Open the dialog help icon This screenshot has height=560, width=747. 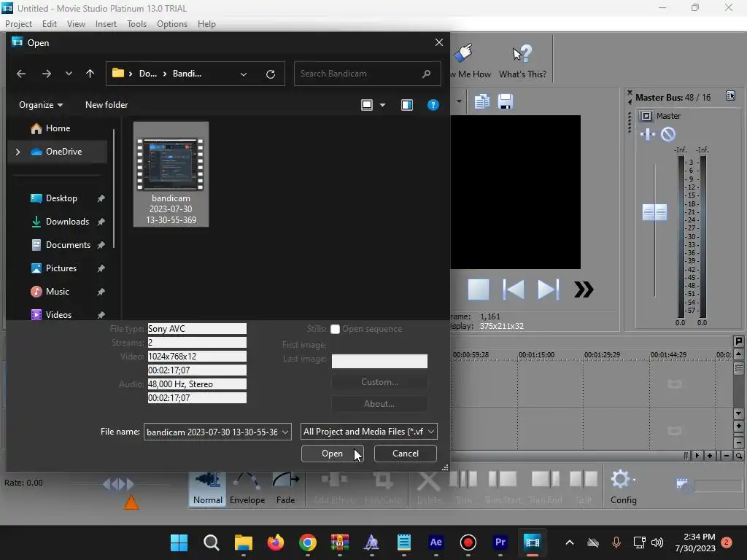[433, 105]
